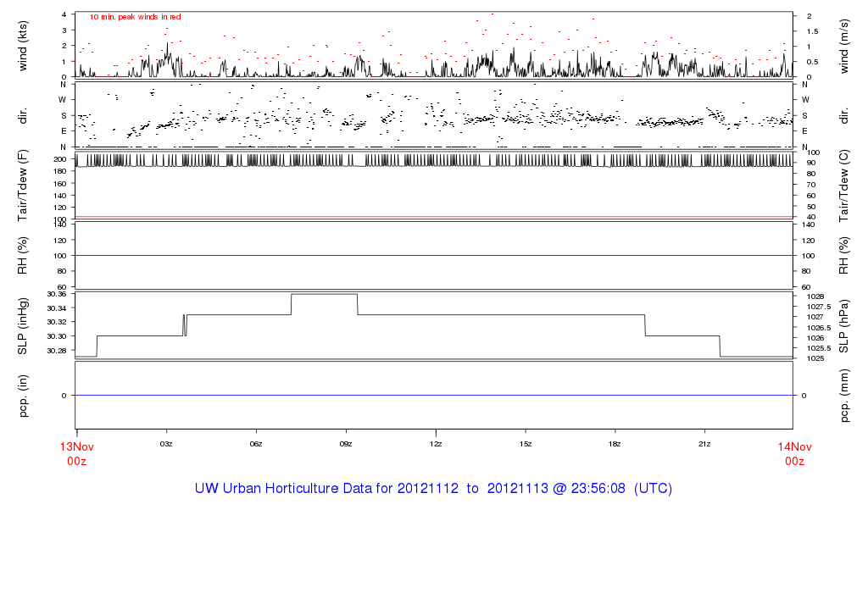This screenshot has height=593, width=868.
Task: Click the 'Tair/Tdew (C)' axis label
Action: pyautogui.click(x=843, y=186)
